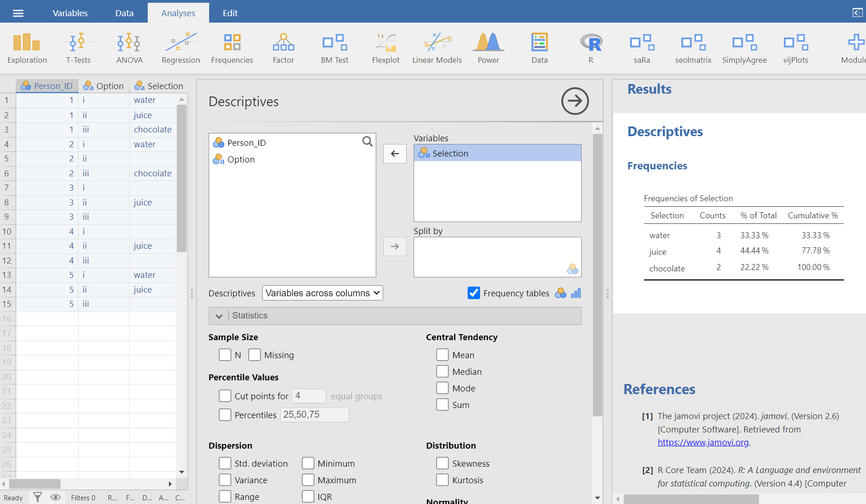The image size is (866, 504).
Task: Select row 8 header in data grid
Action: pyautogui.click(x=8, y=202)
